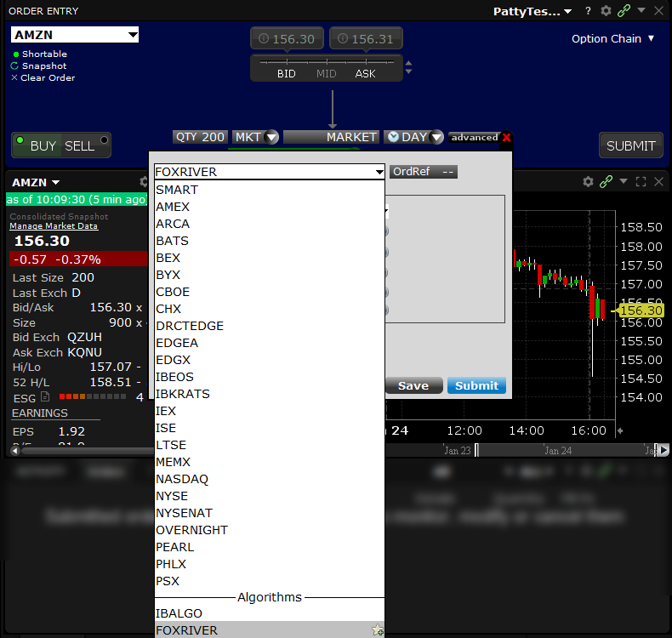Click the info icon on bid price 156.30
Screen dimensions: 672x638
click(x=264, y=38)
